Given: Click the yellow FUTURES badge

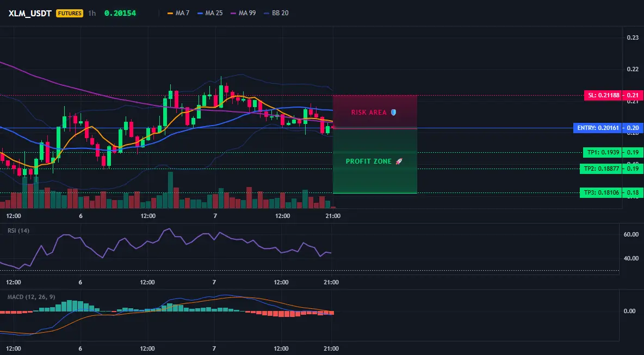Looking at the screenshot, I should pyautogui.click(x=70, y=13).
